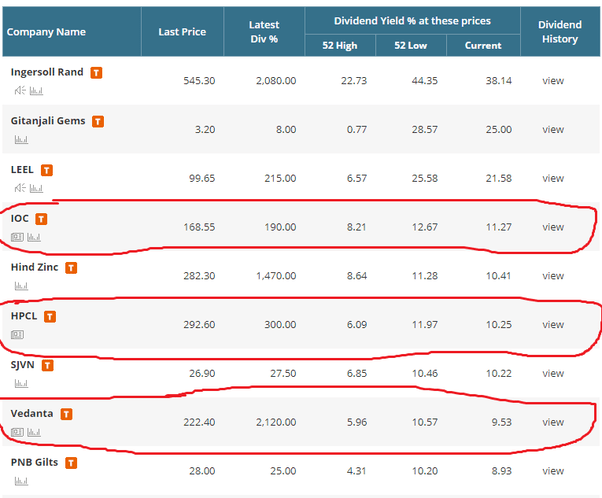Click the T badge next to Hind Zinc
Screen dimensions: 602x498
71,268
